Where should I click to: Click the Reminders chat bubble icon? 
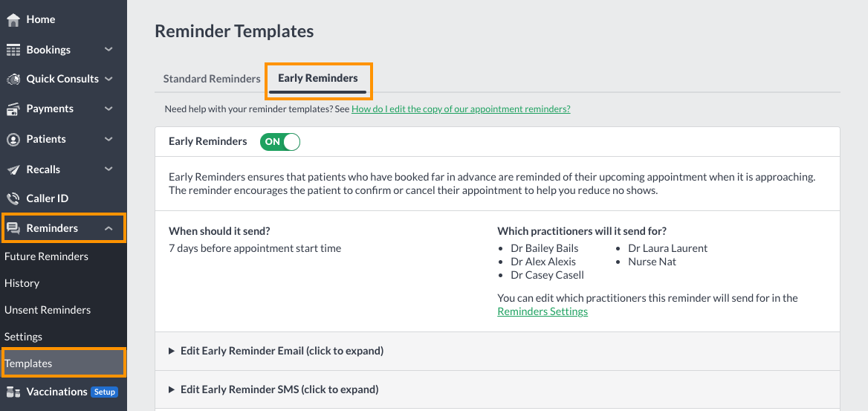pyautogui.click(x=13, y=228)
